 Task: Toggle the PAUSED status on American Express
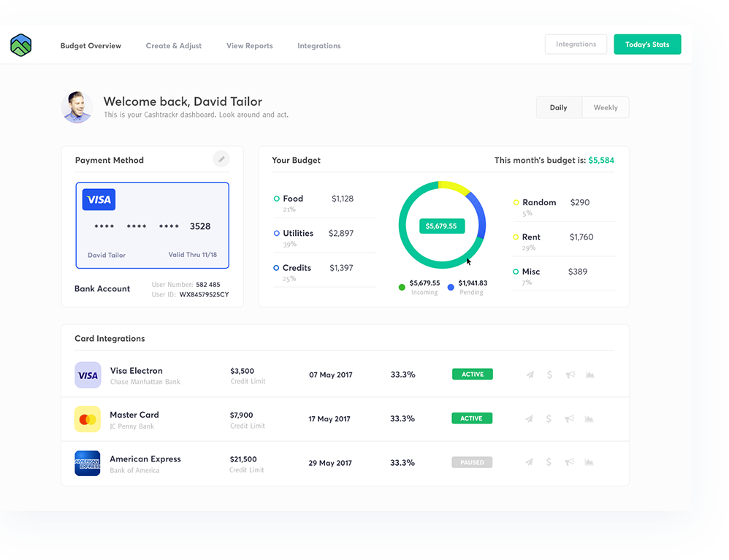[472, 462]
